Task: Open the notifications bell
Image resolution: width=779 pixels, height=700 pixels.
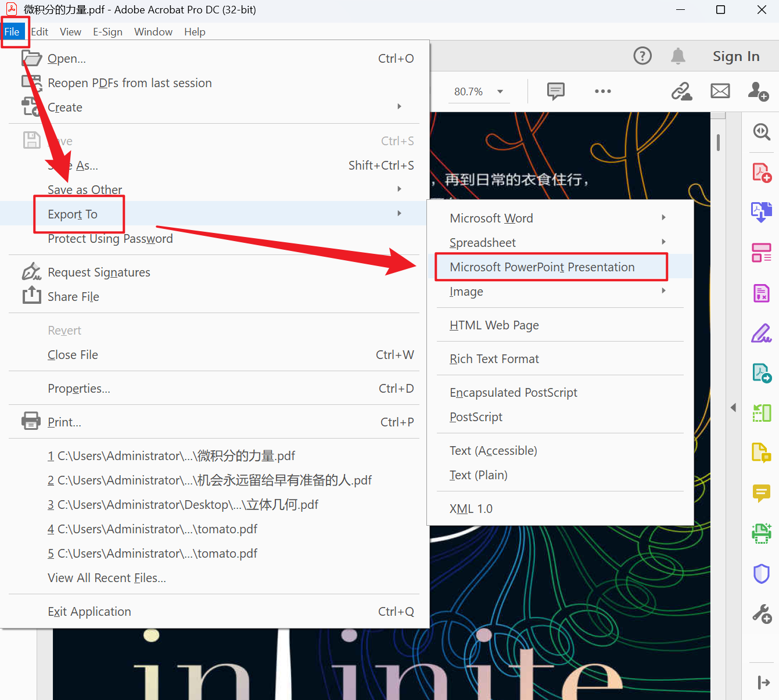Action: click(x=678, y=56)
